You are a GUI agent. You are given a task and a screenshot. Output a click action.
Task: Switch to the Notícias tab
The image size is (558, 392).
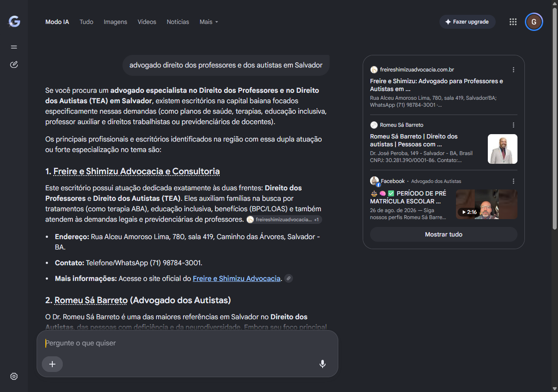tap(178, 22)
